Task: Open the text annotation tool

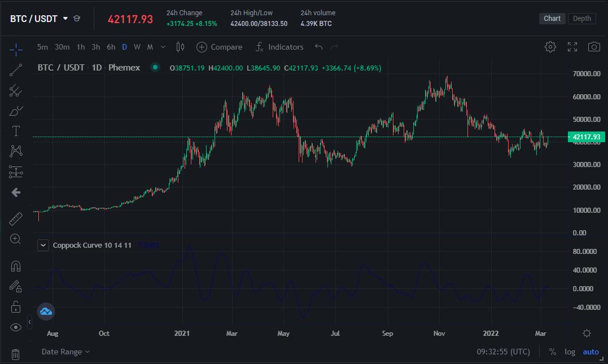Action: (16, 131)
